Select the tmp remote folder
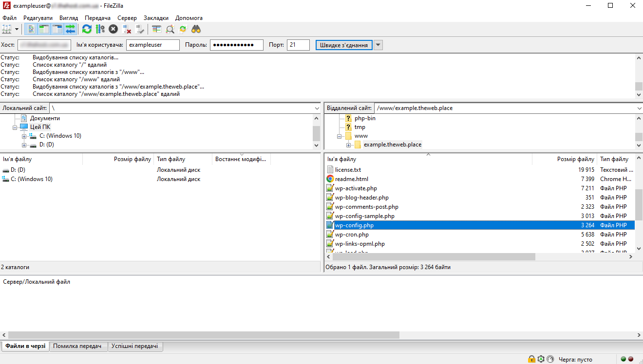The width and height of the screenshot is (643, 364). pos(359,127)
